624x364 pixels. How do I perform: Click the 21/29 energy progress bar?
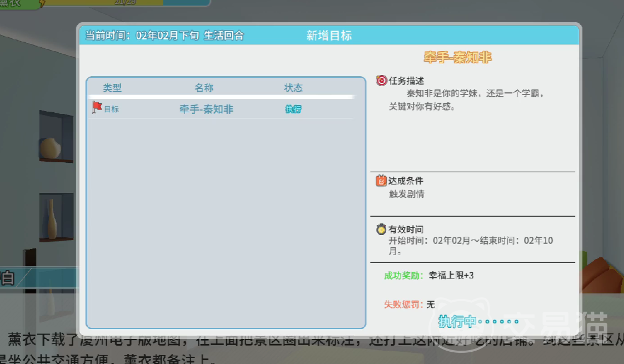[x=125, y=3]
